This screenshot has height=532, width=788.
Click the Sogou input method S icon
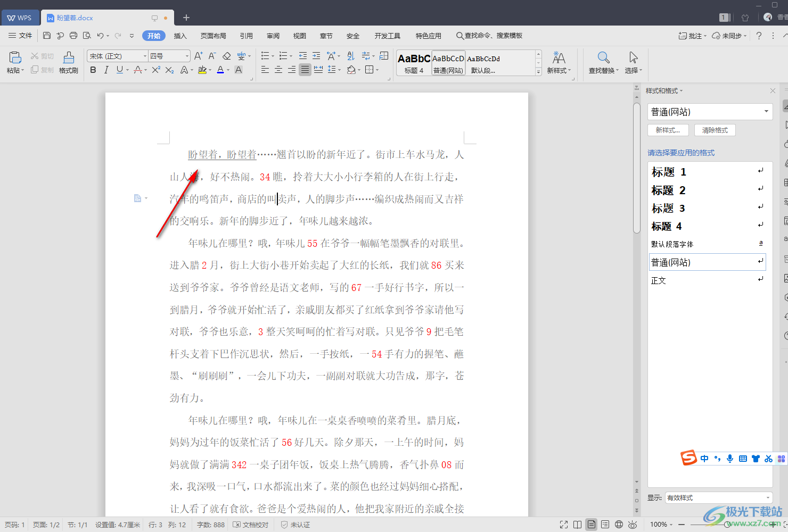click(x=688, y=458)
